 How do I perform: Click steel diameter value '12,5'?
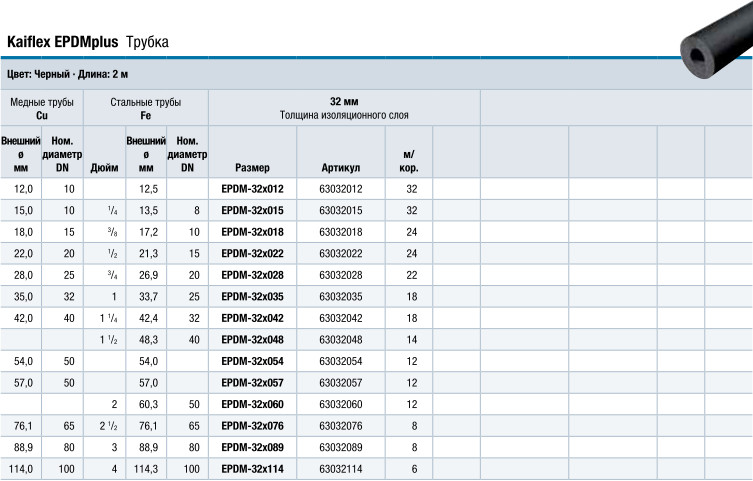click(x=148, y=189)
